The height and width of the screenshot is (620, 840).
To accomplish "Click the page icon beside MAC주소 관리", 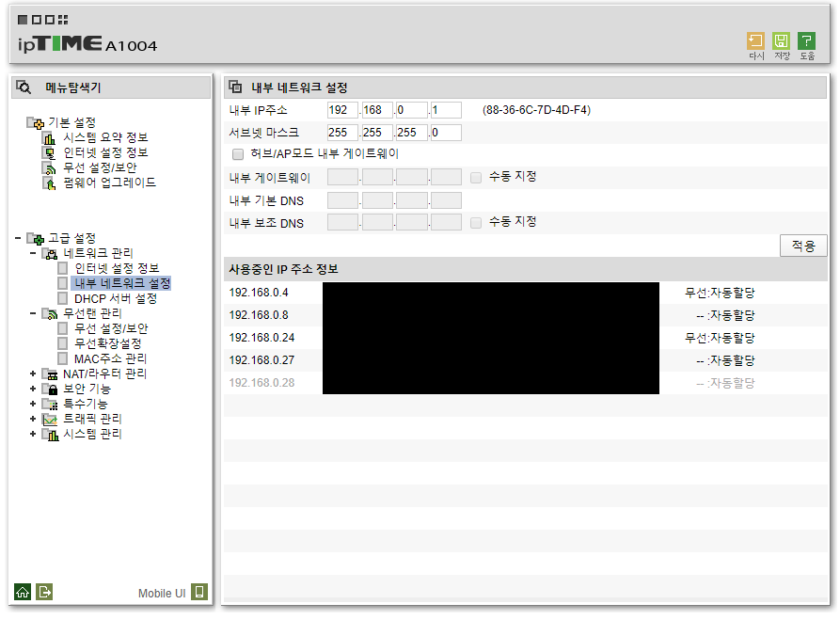I will pos(63,358).
